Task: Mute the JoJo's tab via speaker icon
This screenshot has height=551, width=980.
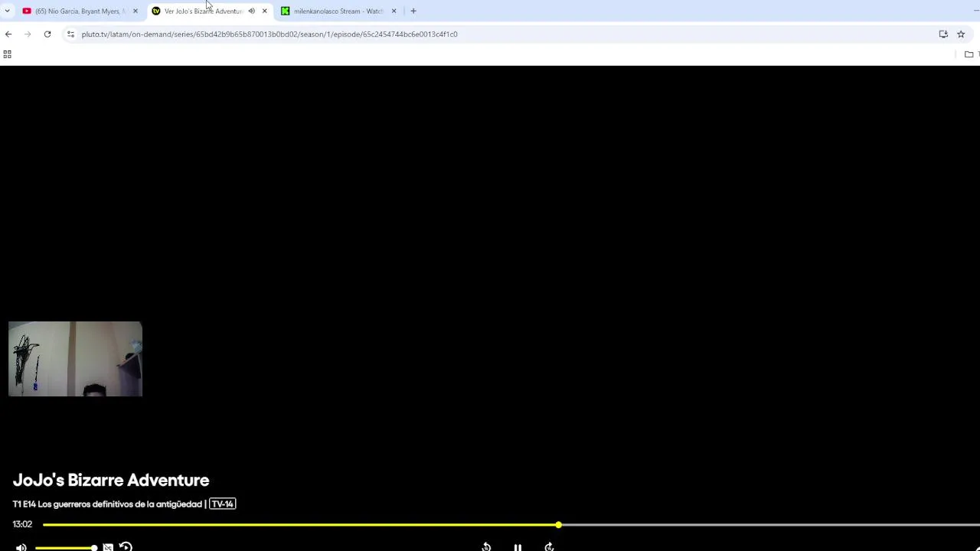Action: pos(251,11)
